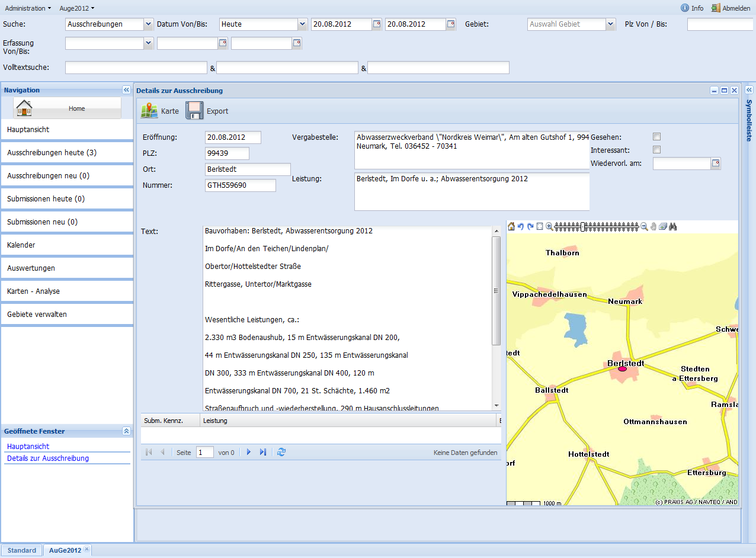Open the Heute date range dropdown
The image size is (756, 558).
tap(301, 24)
